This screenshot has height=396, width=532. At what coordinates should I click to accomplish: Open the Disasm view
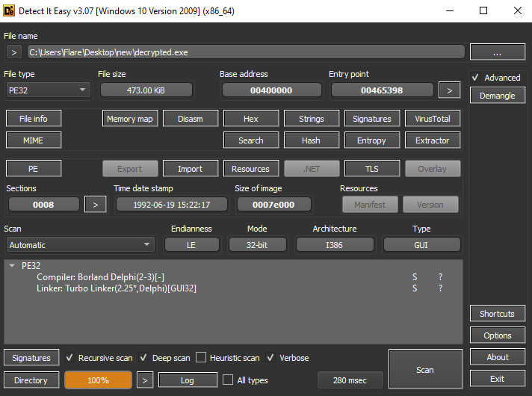click(x=191, y=119)
